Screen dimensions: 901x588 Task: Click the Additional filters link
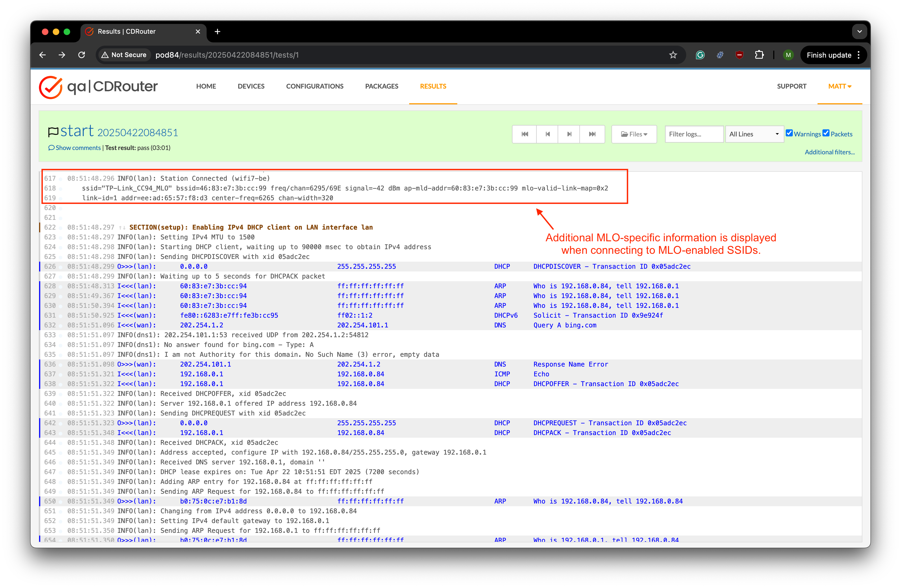click(x=829, y=152)
